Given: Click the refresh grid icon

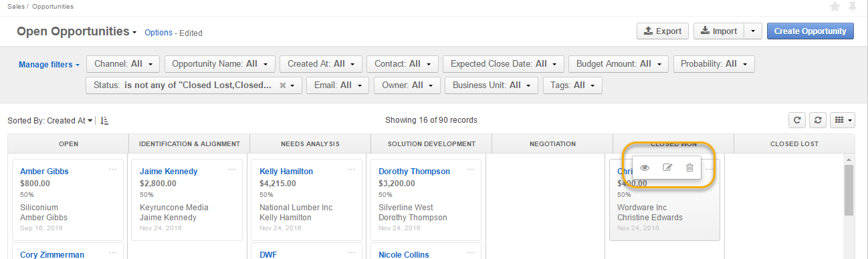Looking at the screenshot, I should 797,120.
